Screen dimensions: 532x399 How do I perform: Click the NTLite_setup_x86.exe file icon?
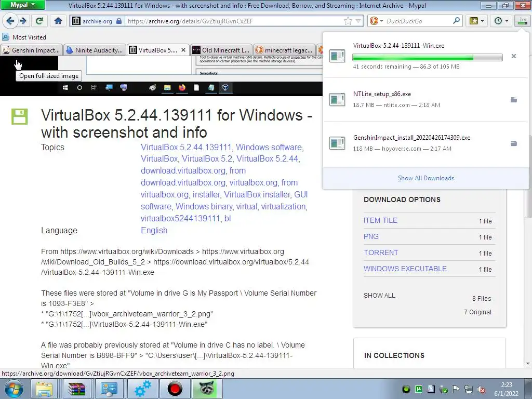coord(337,100)
